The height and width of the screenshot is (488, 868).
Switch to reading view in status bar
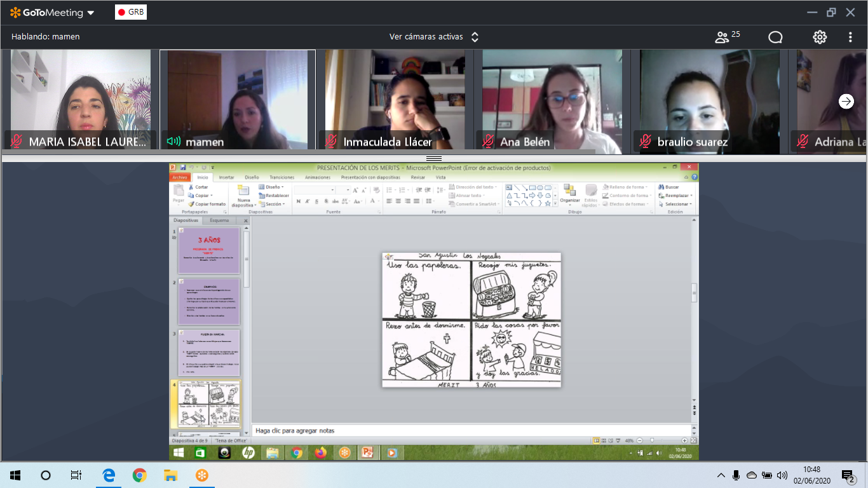coord(612,440)
